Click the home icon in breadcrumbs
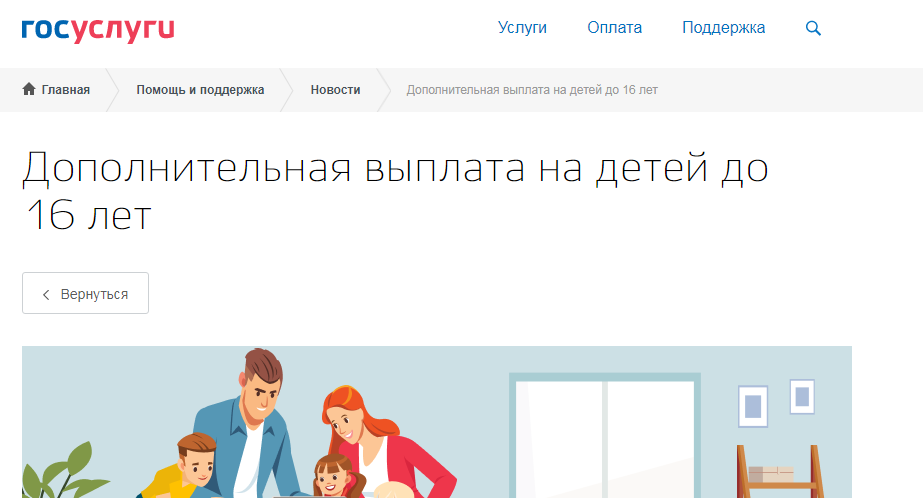The image size is (923, 498). pos(29,89)
